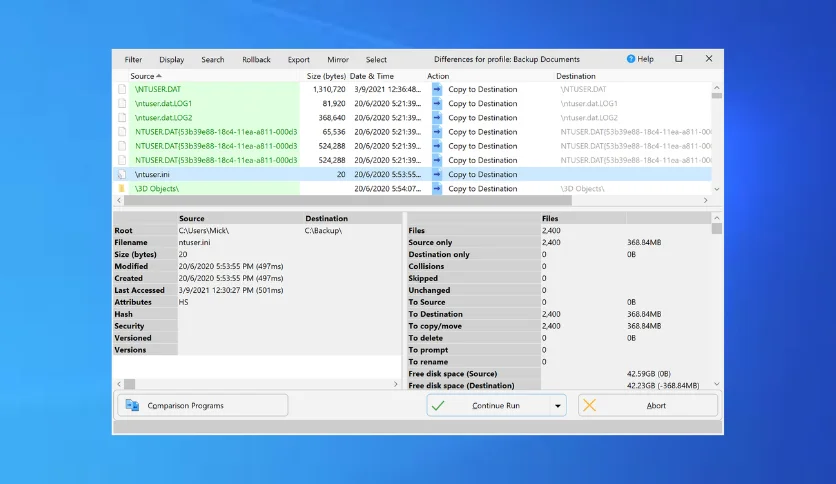Image resolution: width=836 pixels, height=484 pixels.
Task: Click the blue action arrow for \ntuser.ini
Action: (x=437, y=174)
